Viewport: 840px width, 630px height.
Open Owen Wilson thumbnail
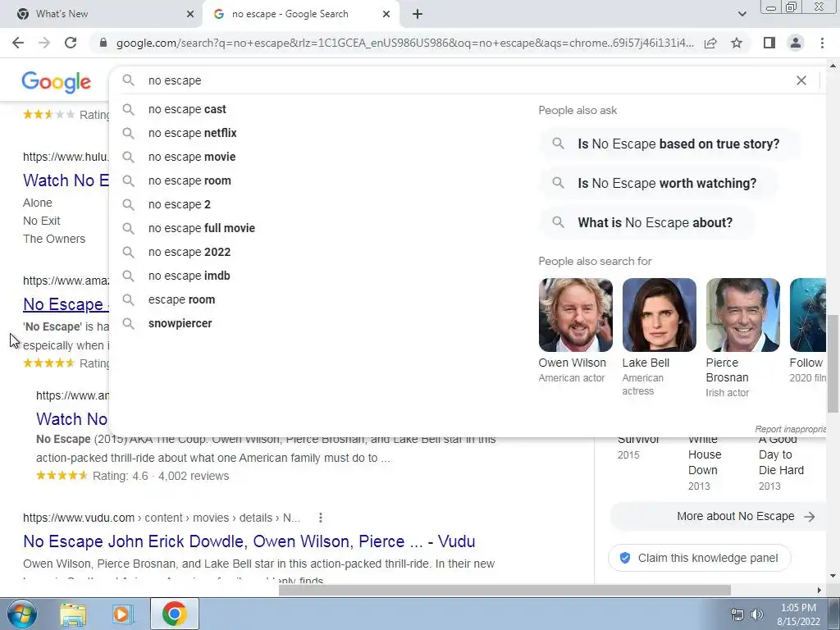point(575,315)
